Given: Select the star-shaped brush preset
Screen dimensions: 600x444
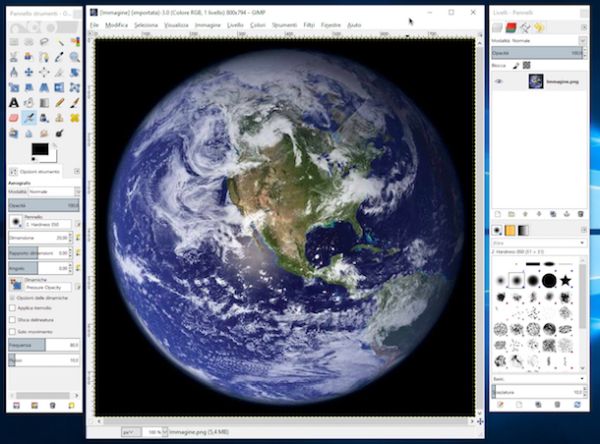Looking at the screenshot, I should tap(566, 281).
